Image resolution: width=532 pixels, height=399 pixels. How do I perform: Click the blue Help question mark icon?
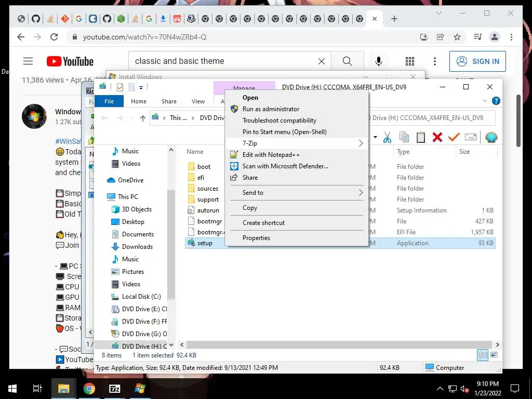[496, 101]
